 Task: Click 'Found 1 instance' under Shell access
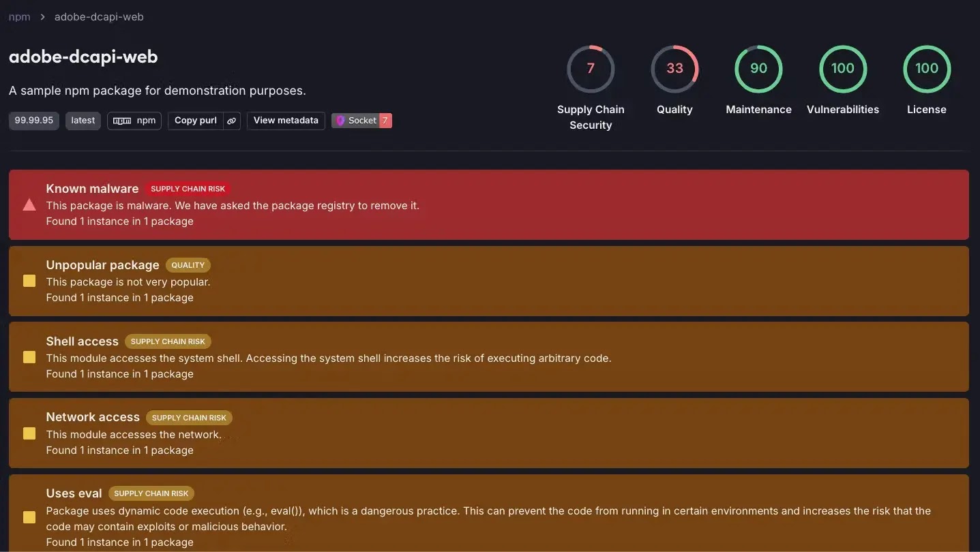(119, 374)
